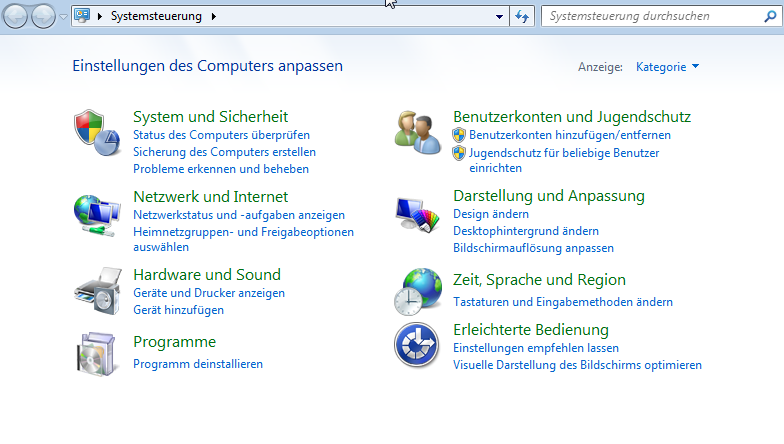Expand the arrow before Systemsteuerung breadcrumb

coord(100,16)
